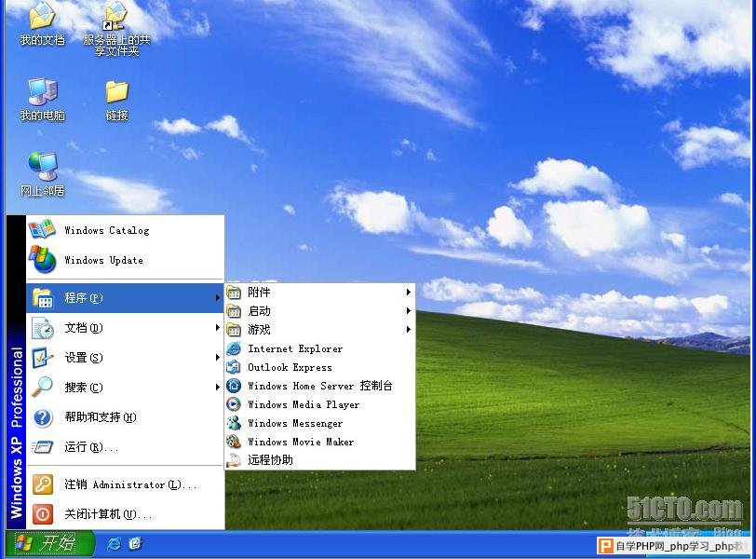The width and height of the screenshot is (756, 559).
Task: Click the 远程协助 icon in submenu
Action: coord(234,460)
